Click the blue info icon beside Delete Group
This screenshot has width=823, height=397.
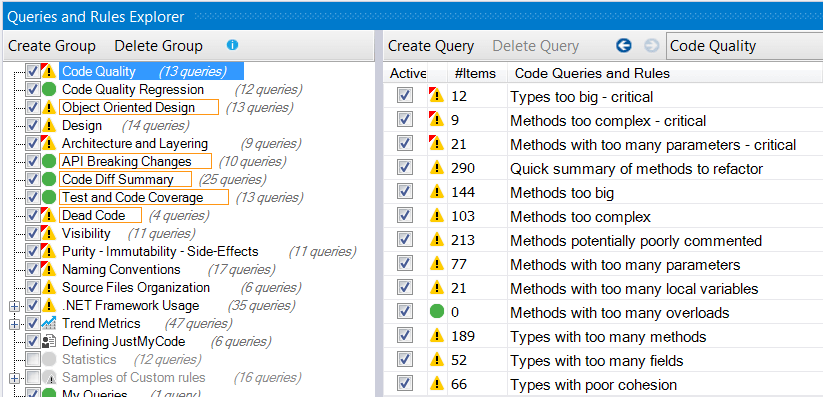(233, 45)
